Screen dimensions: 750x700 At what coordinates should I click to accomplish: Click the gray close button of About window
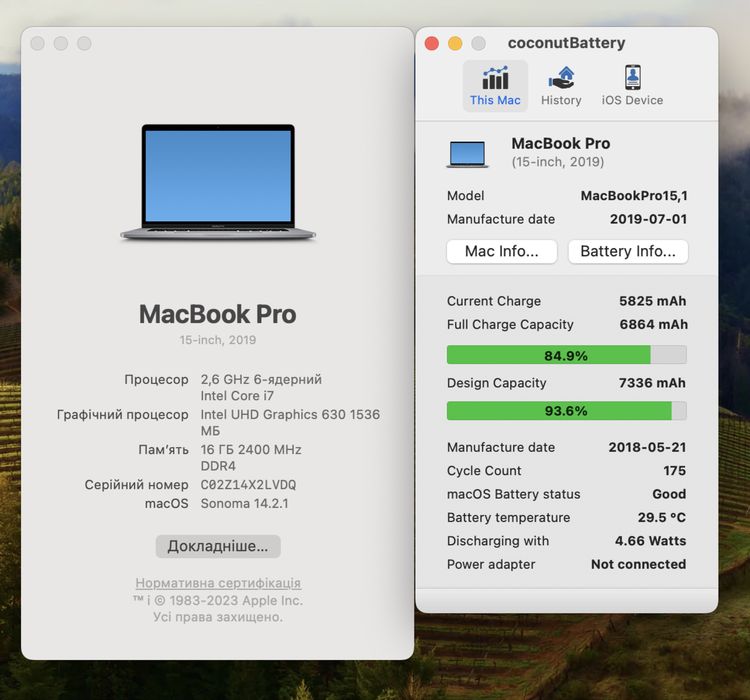tap(37, 44)
